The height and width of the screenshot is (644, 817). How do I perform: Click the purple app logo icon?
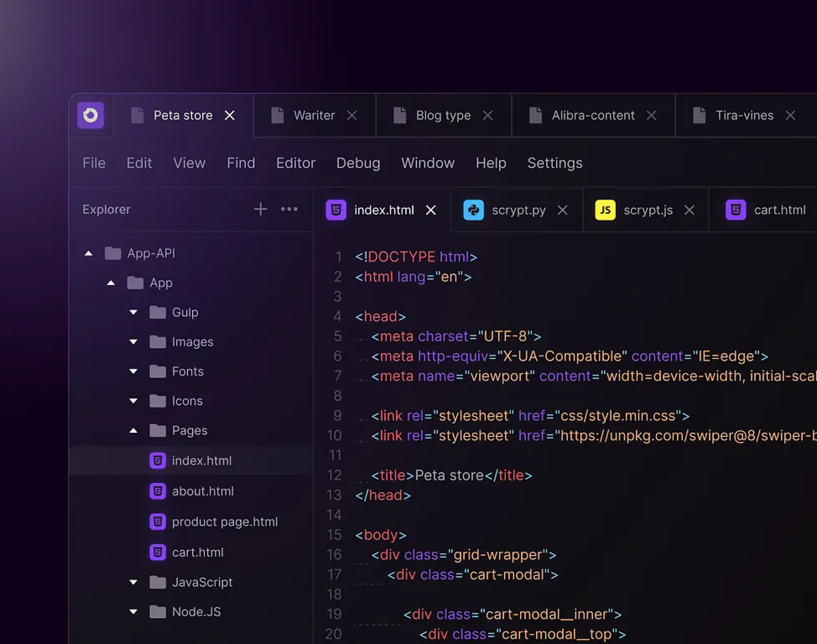[91, 115]
